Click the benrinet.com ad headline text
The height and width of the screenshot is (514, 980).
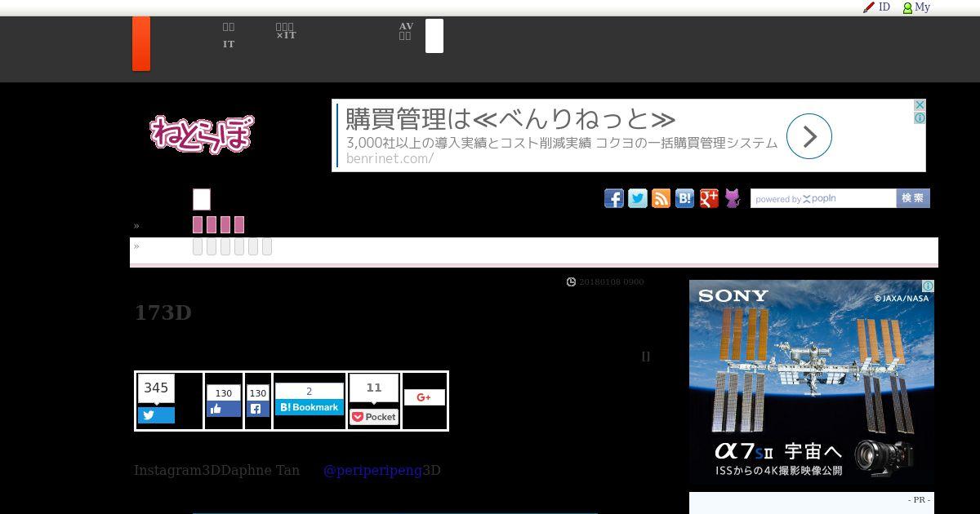[x=510, y=119]
